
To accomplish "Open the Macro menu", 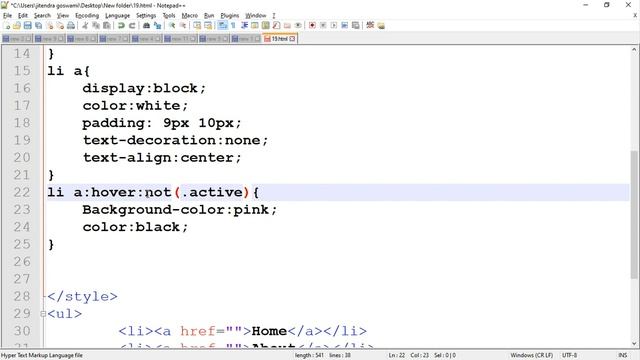I will pos(189,16).
